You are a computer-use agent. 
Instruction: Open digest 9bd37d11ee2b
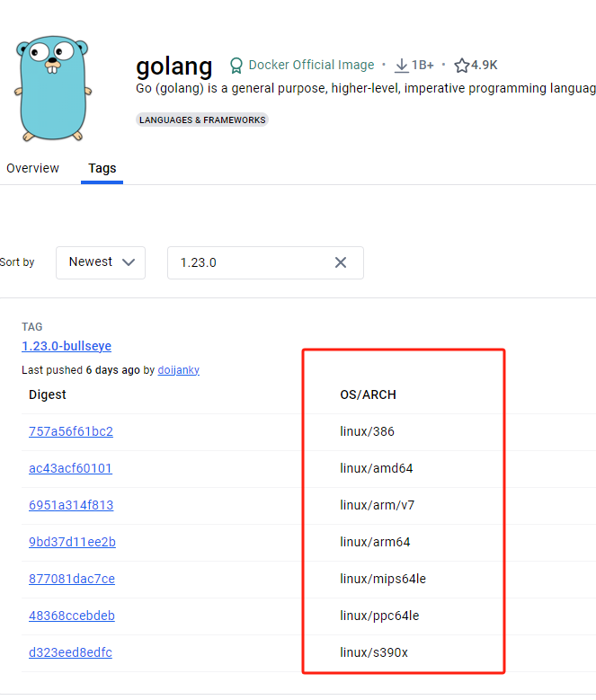pyautogui.click(x=72, y=542)
